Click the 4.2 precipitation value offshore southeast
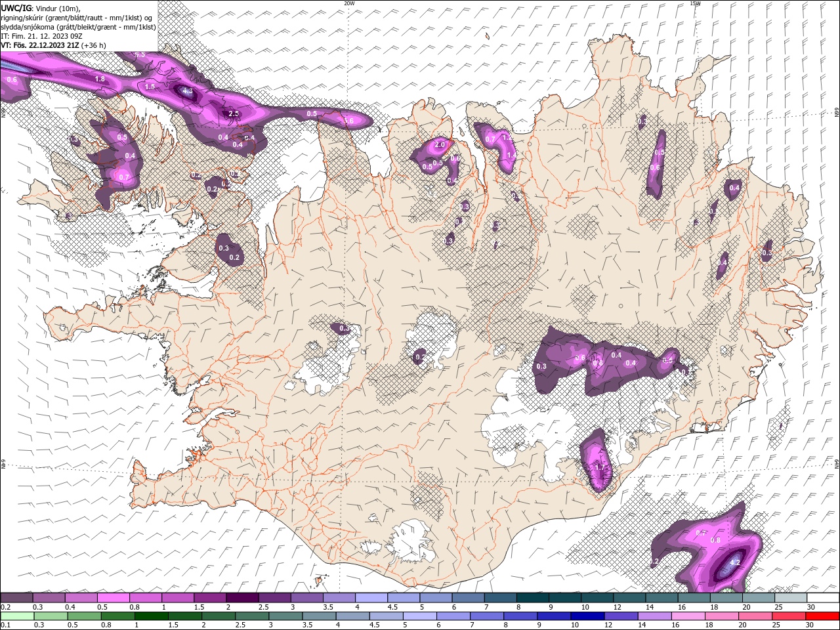This screenshot has width=840, height=630. pyautogui.click(x=735, y=562)
